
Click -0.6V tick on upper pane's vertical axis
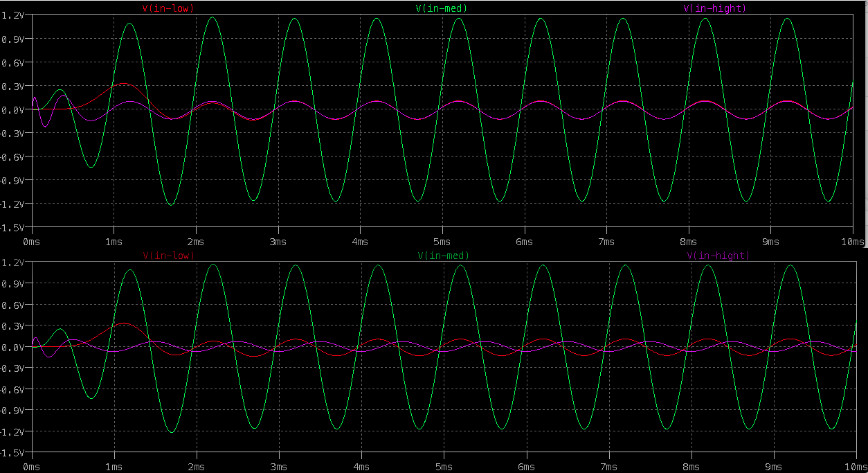[13, 157]
